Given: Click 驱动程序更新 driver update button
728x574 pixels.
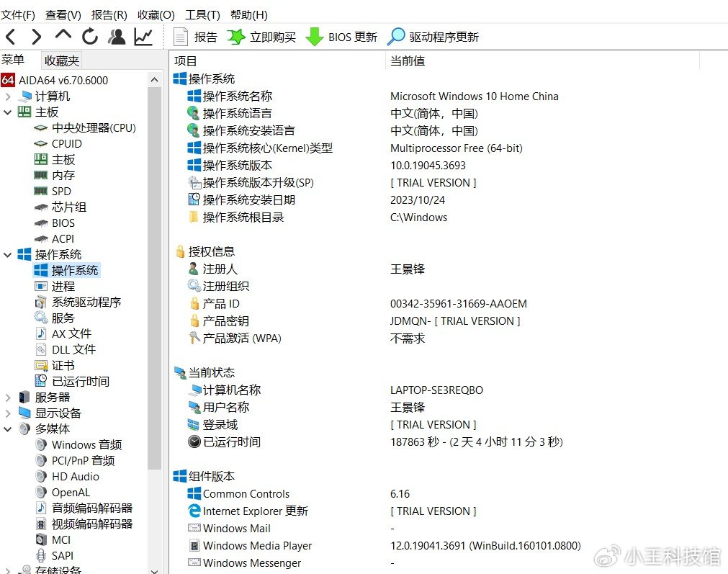Looking at the screenshot, I should [433, 37].
